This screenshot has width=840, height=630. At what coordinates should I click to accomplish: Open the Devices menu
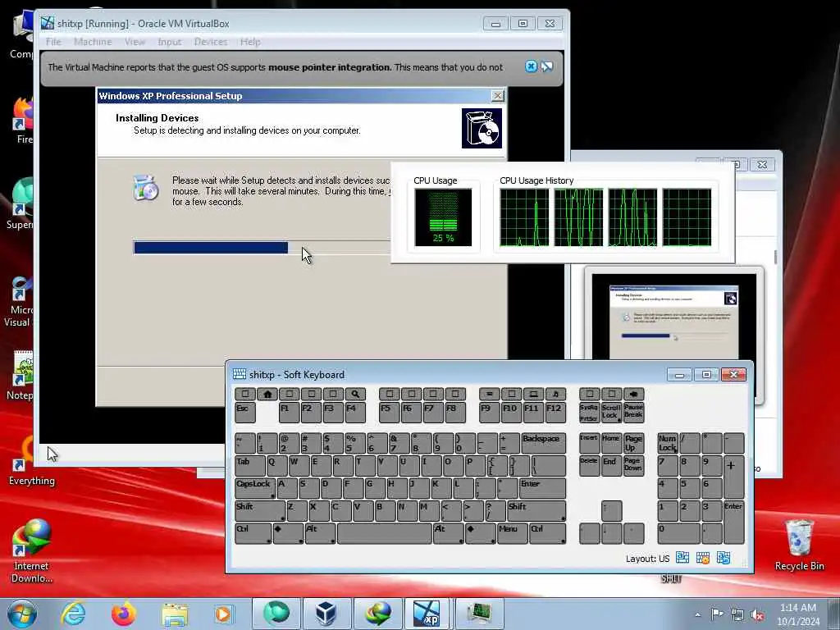coord(211,42)
